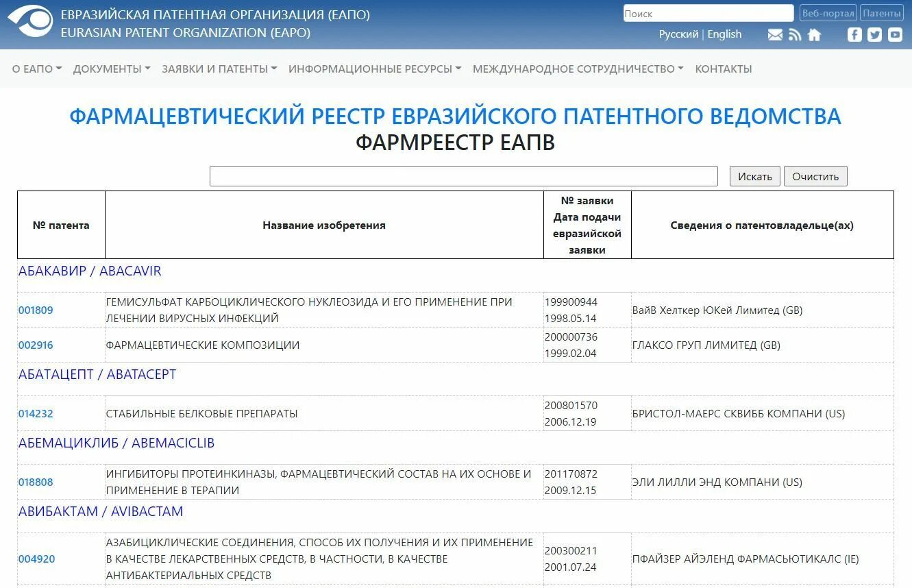Click the Очистить button

(x=815, y=176)
